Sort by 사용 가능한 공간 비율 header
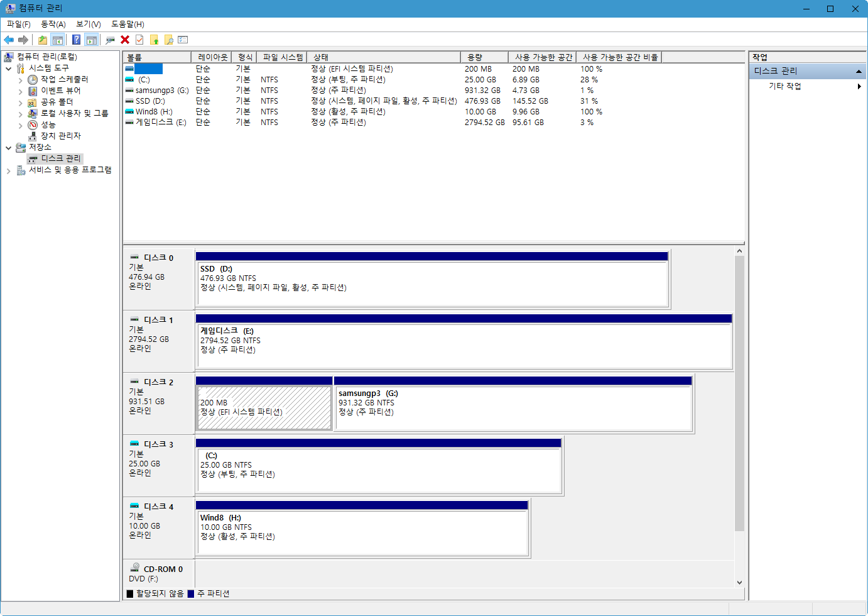 (x=619, y=57)
